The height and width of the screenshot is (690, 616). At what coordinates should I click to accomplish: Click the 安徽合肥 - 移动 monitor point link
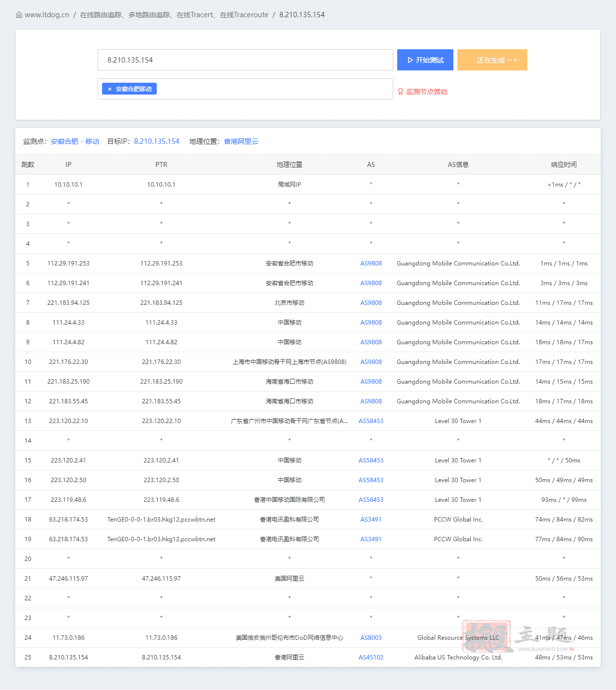[75, 141]
